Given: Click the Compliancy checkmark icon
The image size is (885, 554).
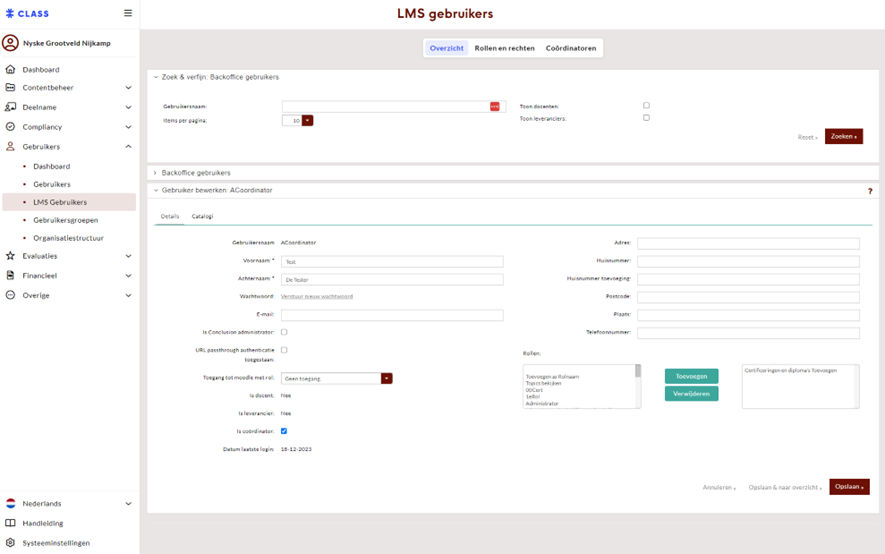Looking at the screenshot, I should click(x=10, y=127).
